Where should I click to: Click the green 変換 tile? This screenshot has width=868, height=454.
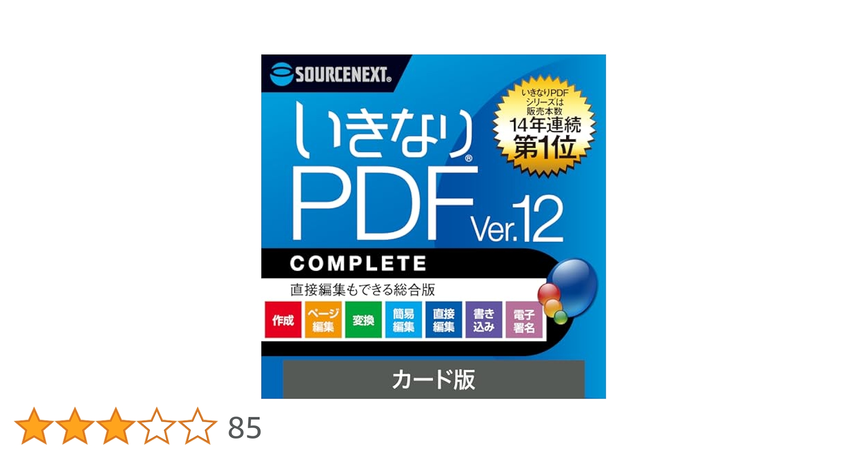click(363, 320)
